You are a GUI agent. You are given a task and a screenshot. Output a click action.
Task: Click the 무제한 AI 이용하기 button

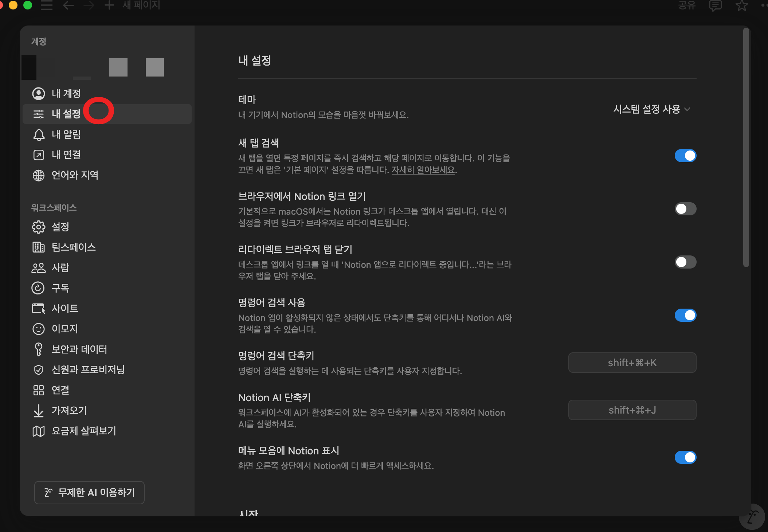[89, 492]
